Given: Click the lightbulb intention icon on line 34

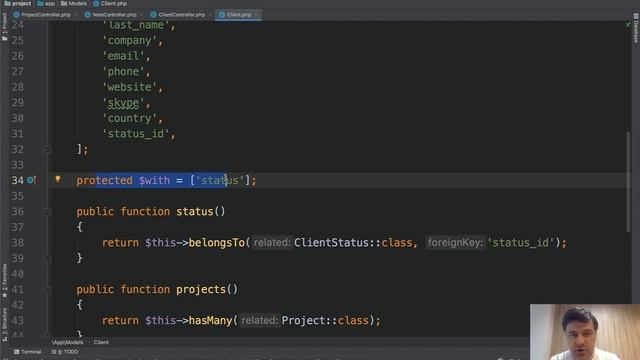Looking at the screenshot, I should pyautogui.click(x=58, y=179).
